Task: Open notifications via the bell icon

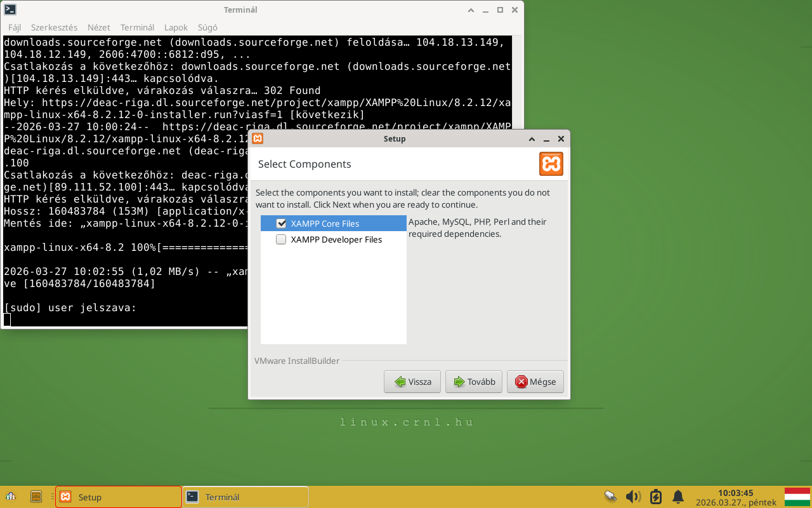Action: tap(678, 496)
